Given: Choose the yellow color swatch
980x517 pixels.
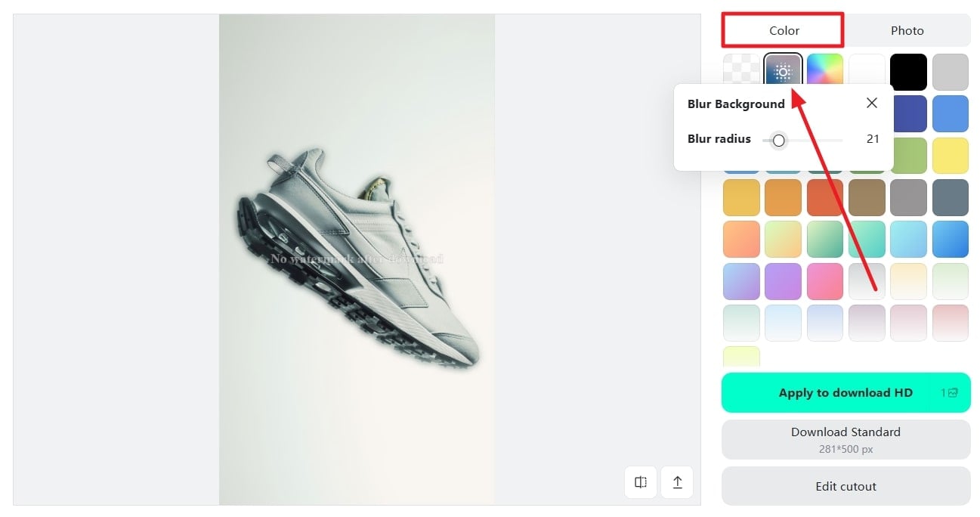Looking at the screenshot, I should [x=951, y=156].
